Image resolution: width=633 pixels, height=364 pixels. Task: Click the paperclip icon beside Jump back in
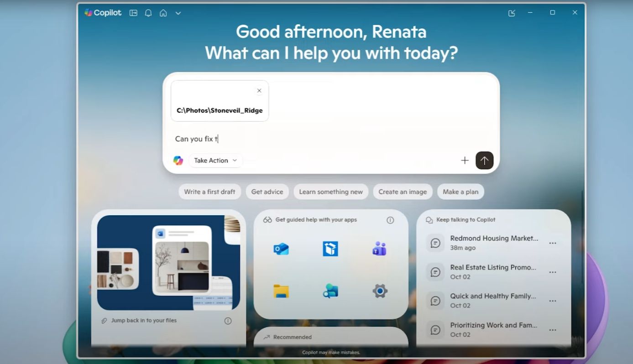tap(104, 321)
